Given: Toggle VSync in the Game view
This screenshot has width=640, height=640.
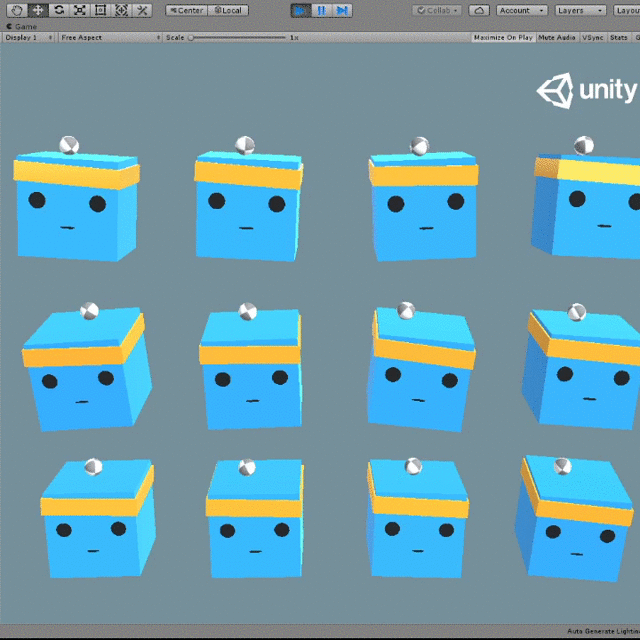Looking at the screenshot, I should [593, 38].
